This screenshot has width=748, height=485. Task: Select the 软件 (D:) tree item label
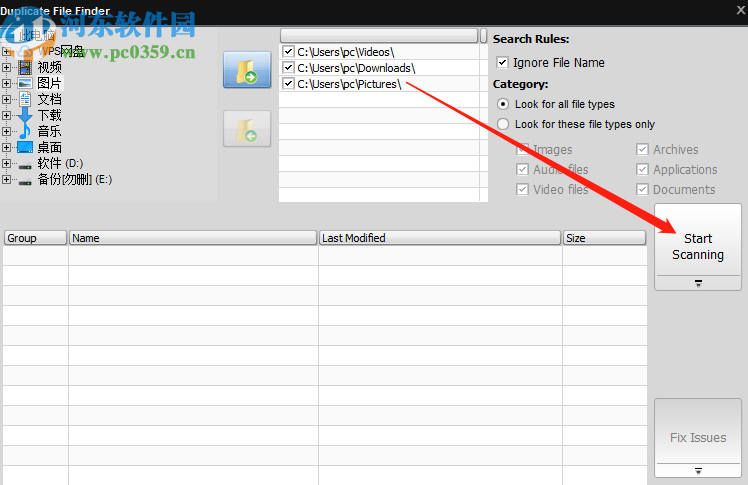[60, 163]
